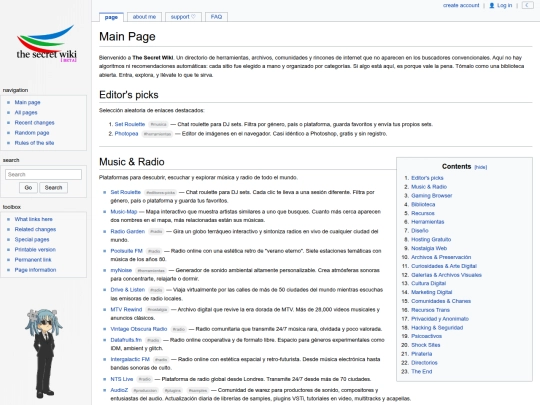
Task: Open Photopea link in Editor's picks
Action: coord(126,134)
